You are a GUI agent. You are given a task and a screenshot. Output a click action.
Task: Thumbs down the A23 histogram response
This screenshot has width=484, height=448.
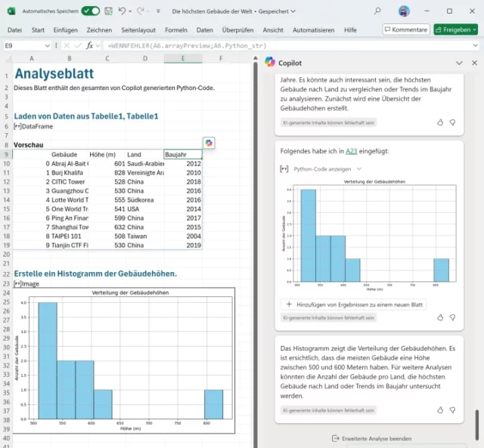(x=452, y=317)
